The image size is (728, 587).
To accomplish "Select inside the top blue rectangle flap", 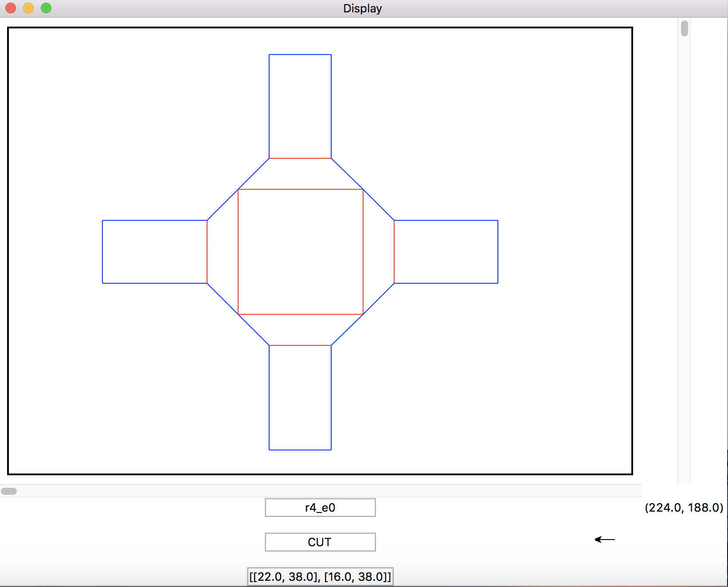I will coord(300,106).
